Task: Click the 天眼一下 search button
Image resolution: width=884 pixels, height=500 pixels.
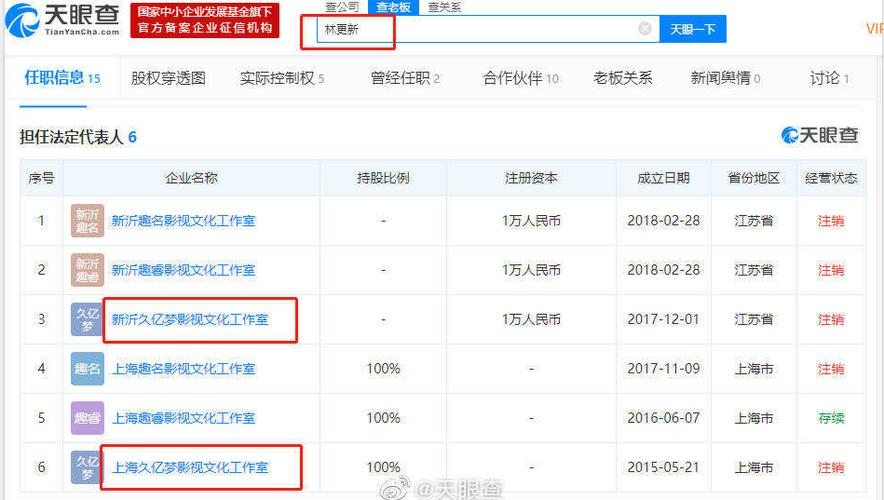Action: click(x=693, y=29)
